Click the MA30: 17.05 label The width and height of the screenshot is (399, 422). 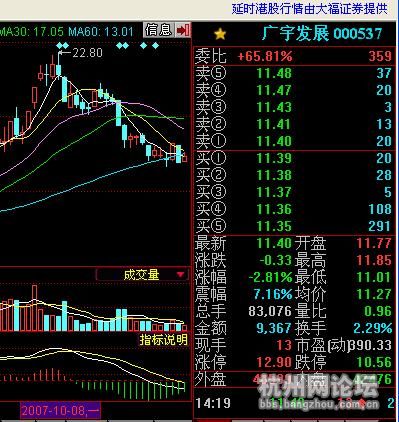(31, 32)
